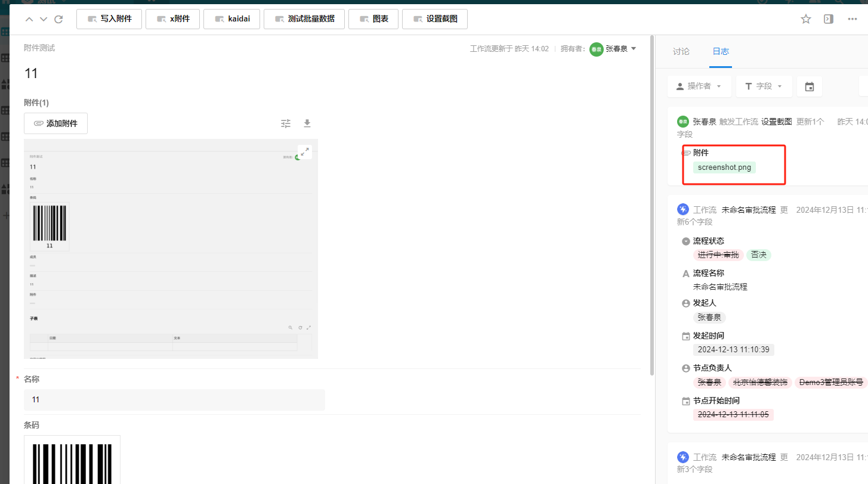The width and height of the screenshot is (868, 484).
Task: Expand the attachment thumbnail to fullscreen
Action: (304, 151)
